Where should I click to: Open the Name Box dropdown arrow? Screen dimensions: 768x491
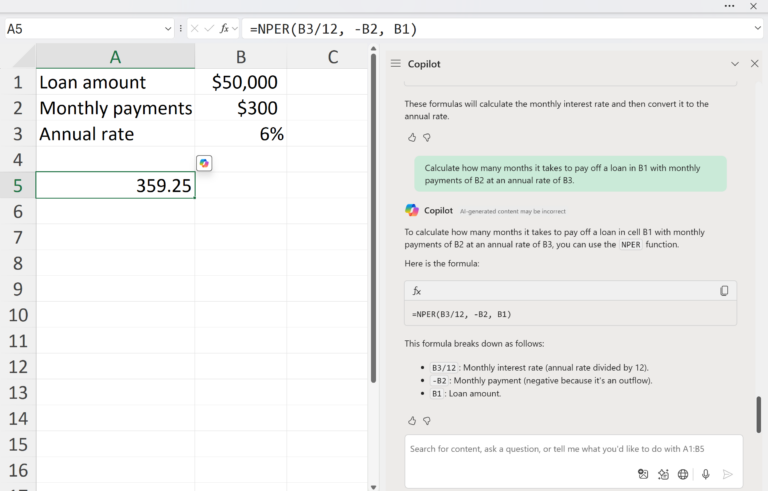coord(168,29)
